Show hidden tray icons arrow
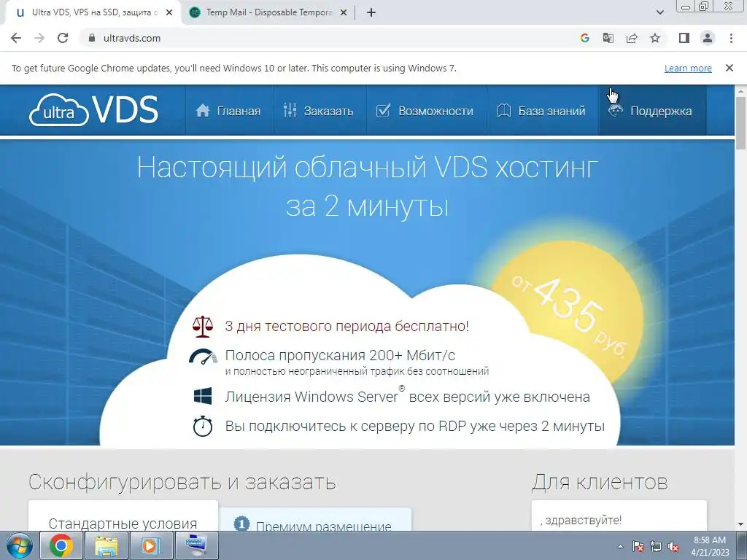This screenshot has height=560, width=747. tap(620, 546)
